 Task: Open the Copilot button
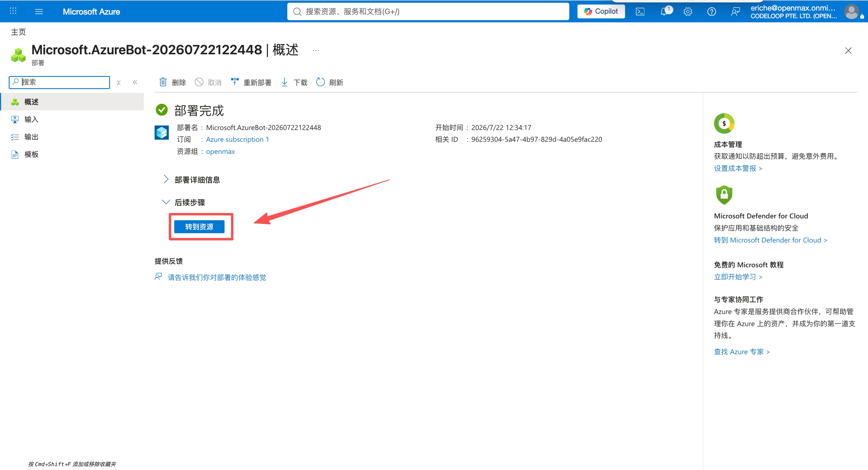(x=601, y=11)
